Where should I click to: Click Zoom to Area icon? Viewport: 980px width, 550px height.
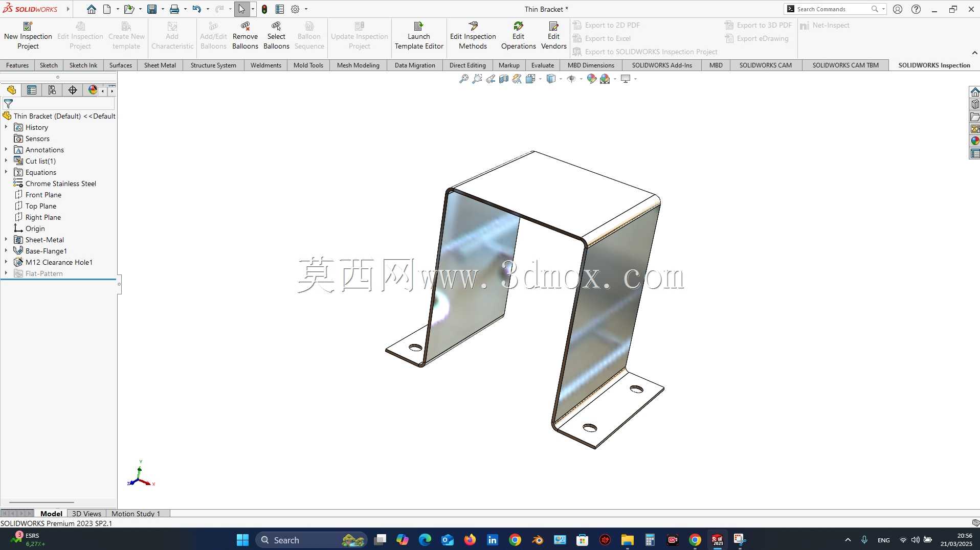[x=477, y=79]
